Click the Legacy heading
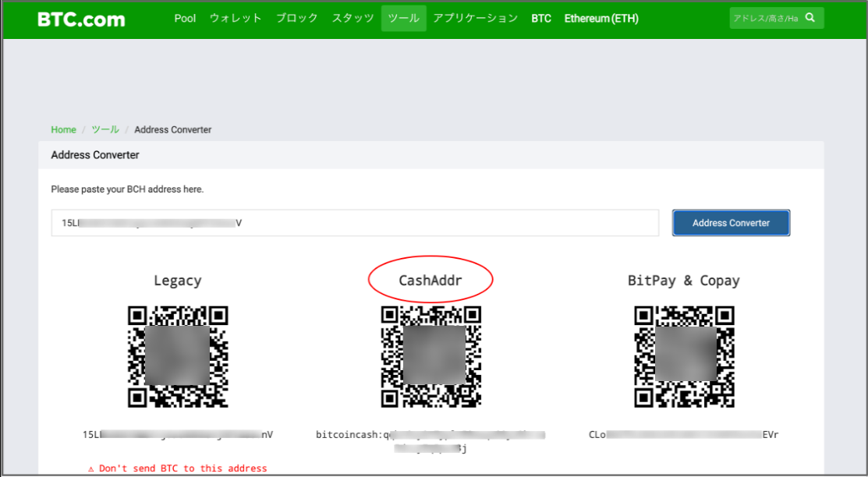The height and width of the screenshot is (477, 868). (178, 281)
